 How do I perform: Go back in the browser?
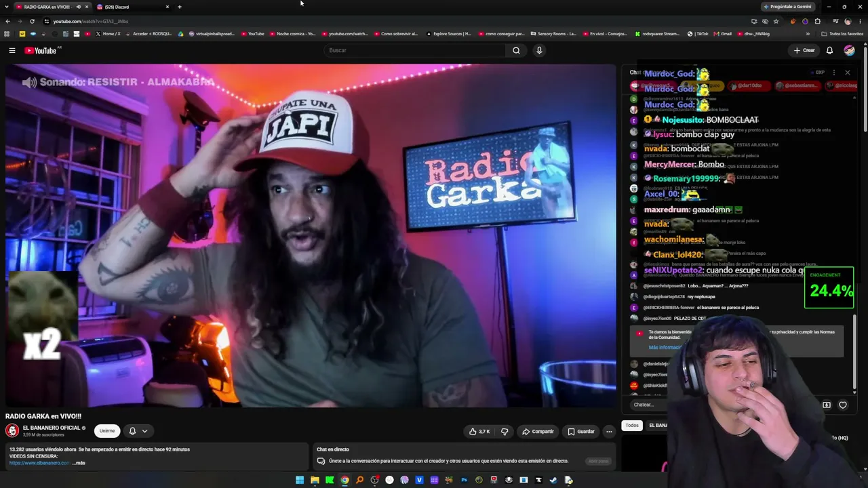8,21
